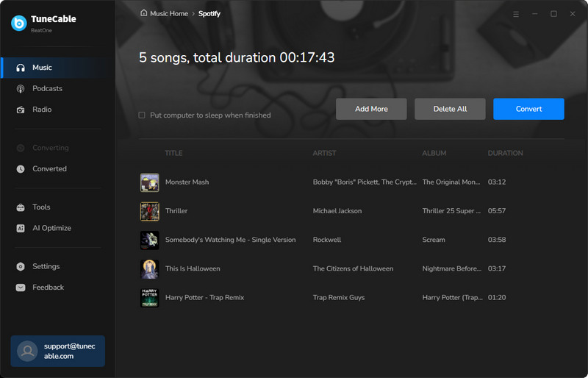Minimize the TuneCable window

(x=535, y=14)
